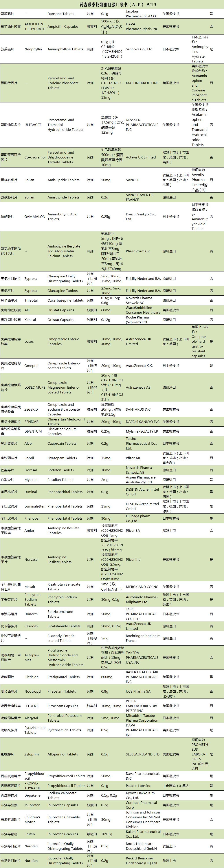This screenshot has width=224, height=868.
Task: Click 'Actoplus Met' brand cell
Action: point(31,657)
